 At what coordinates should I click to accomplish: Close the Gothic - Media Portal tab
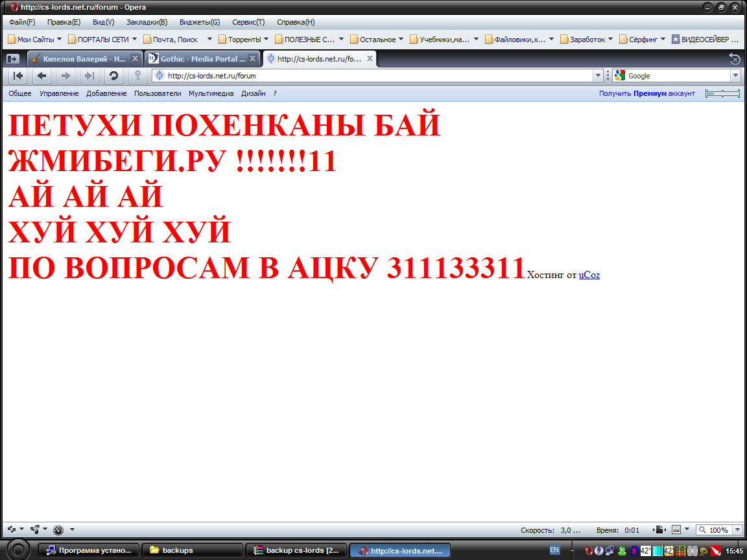pyautogui.click(x=252, y=58)
